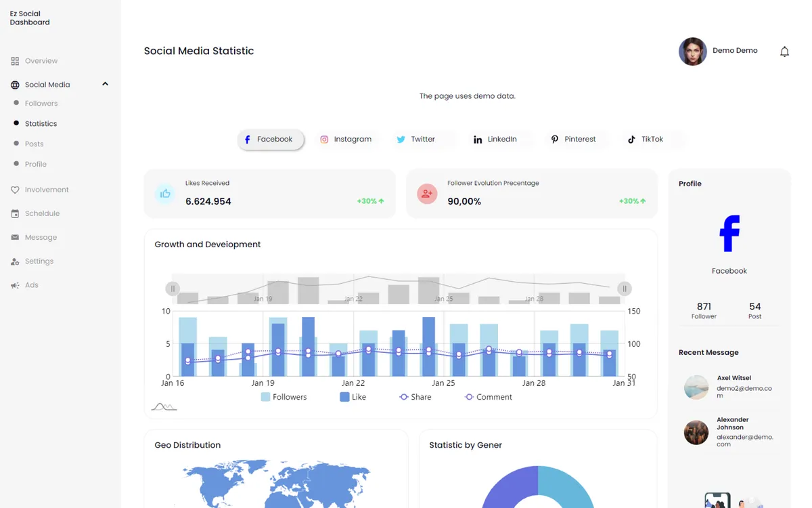Toggle Comment series in chart legend
Image resolution: width=812 pixels, height=508 pixels.
pyautogui.click(x=488, y=397)
